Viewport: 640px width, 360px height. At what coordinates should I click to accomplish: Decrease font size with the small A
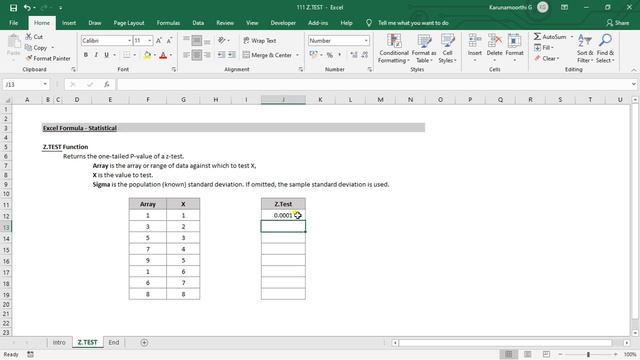[x=169, y=40]
